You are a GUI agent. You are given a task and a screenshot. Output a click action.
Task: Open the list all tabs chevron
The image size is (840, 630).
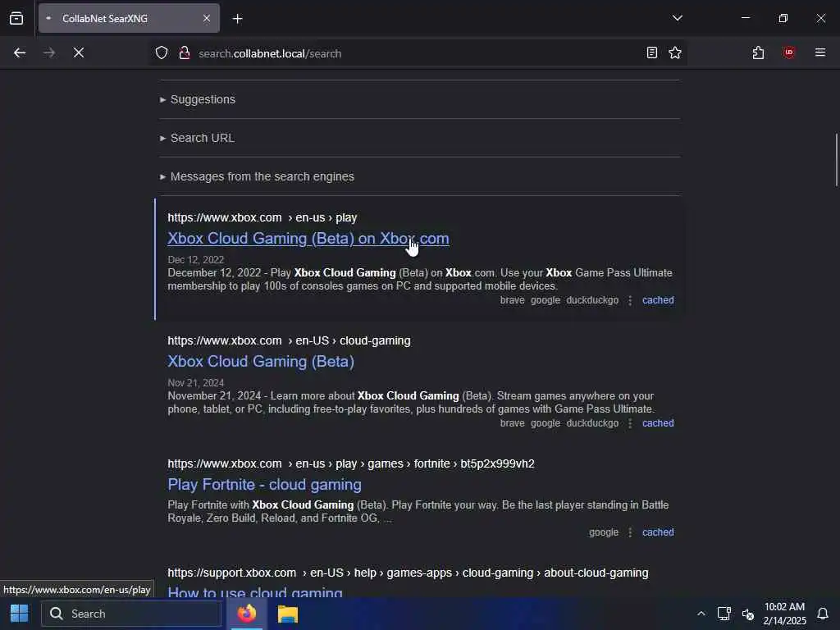(677, 18)
